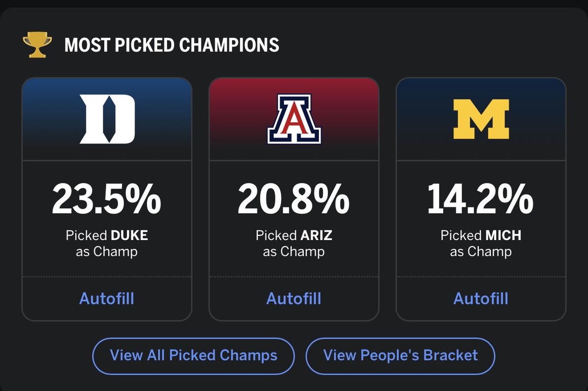Viewport: 588px width, 391px height.
Task: Click the bold MICH team abbreviation
Action: tap(503, 236)
